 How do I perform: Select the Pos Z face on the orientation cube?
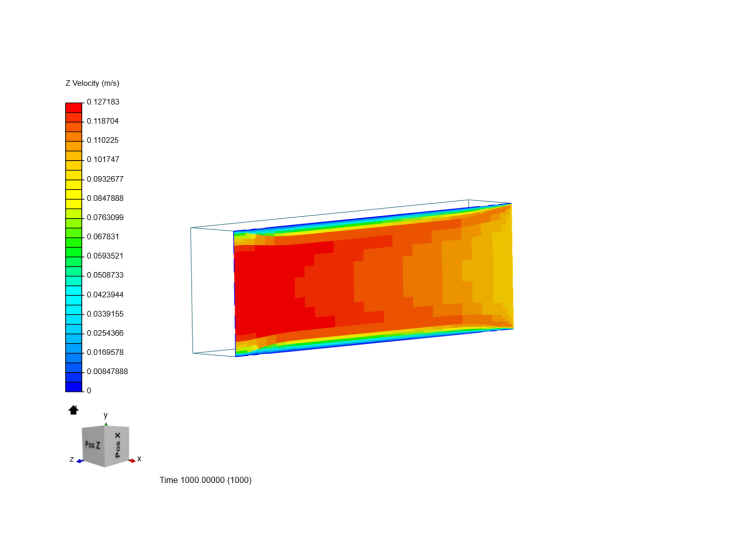tap(92, 444)
